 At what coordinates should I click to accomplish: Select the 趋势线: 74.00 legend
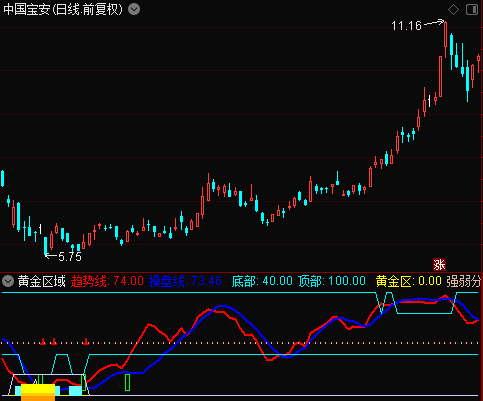(107, 281)
